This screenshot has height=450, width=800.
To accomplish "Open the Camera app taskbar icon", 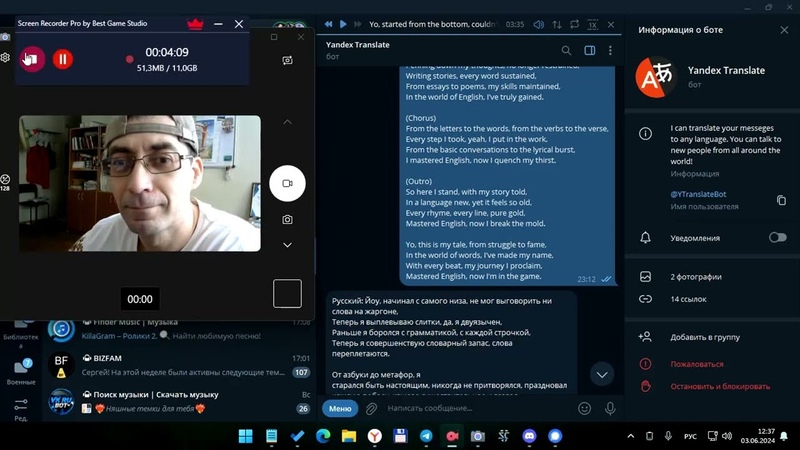I will tap(478, 436).
